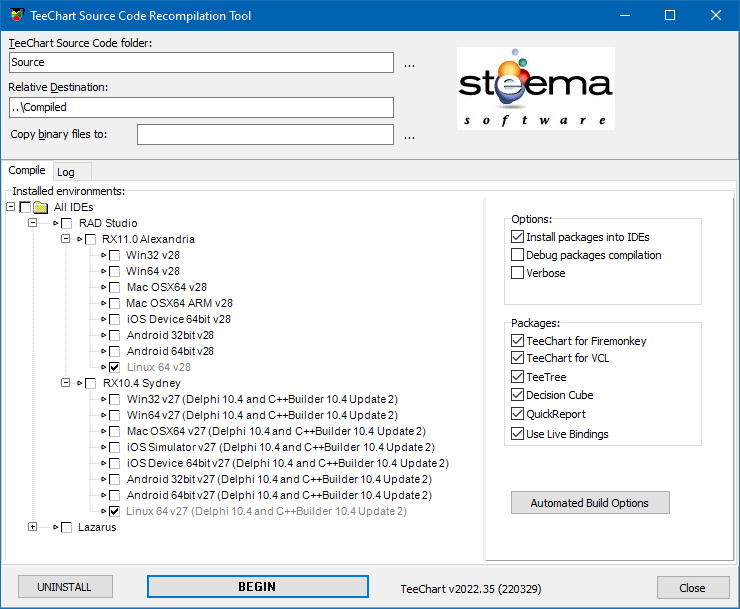This screenshot has width=740, height=609.
Task: Check the Win64 v27 checkbox
Action: coord(114,415)
